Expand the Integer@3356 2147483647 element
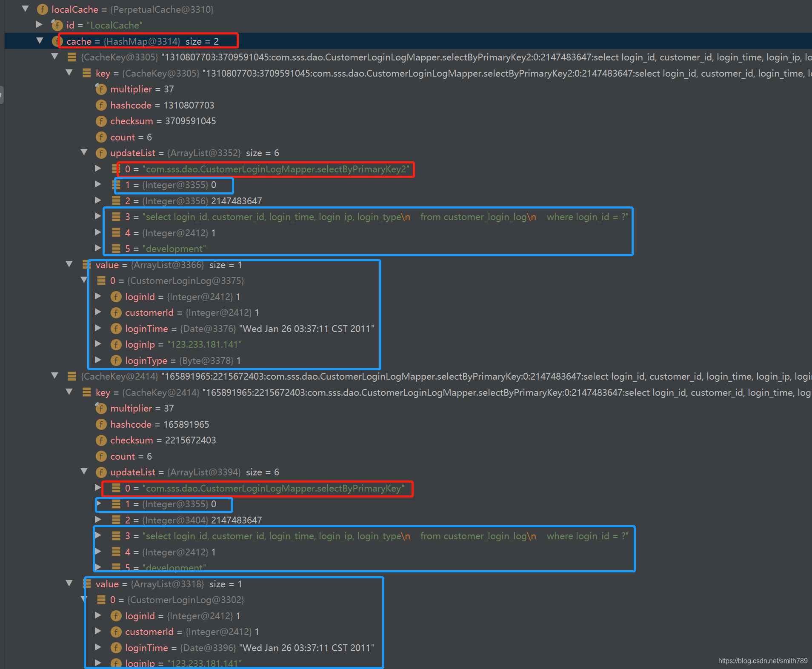Viewport: 812px width, 669px height. tap(98, 200)
